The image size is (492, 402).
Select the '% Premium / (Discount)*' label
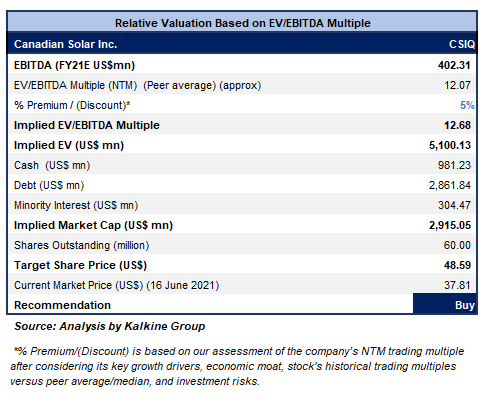pyautogui.click(x=72, y=105)
